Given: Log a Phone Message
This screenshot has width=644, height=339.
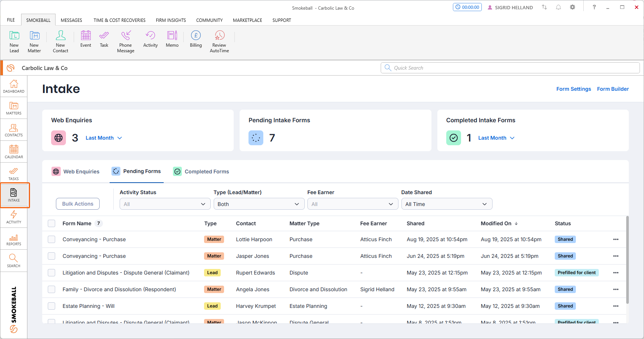Looking at the screenshot, I should pos(126,41).
